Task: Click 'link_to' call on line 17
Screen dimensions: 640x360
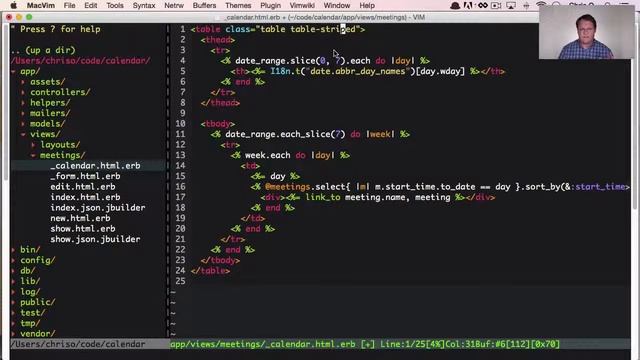Action: tap(323, 198)
